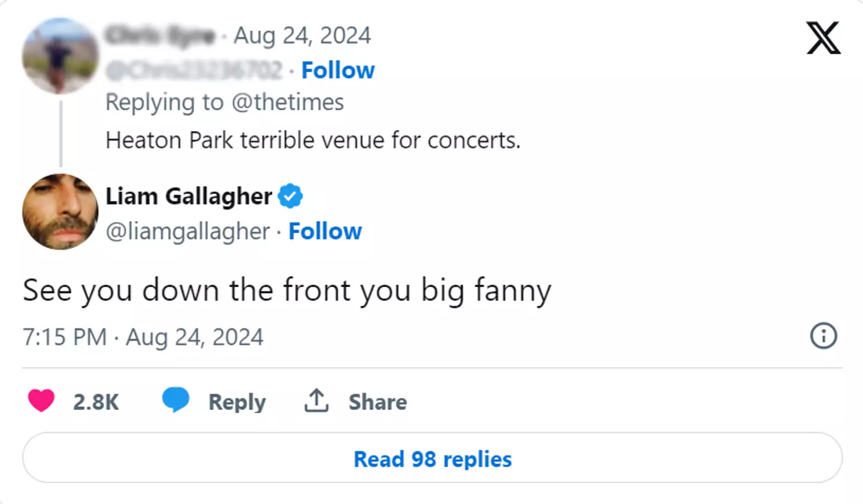Click the Liam Gallagher display name
The image size is (863, 504).
click(189, 197)
